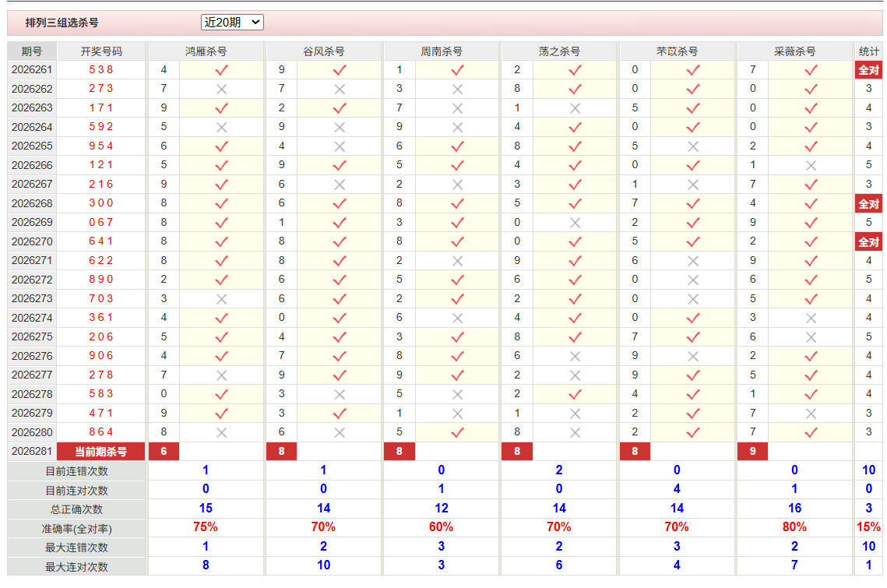
Task: Click the 周南杀号 cross mark in row 2026263
Action: click(x=458, y=108)
